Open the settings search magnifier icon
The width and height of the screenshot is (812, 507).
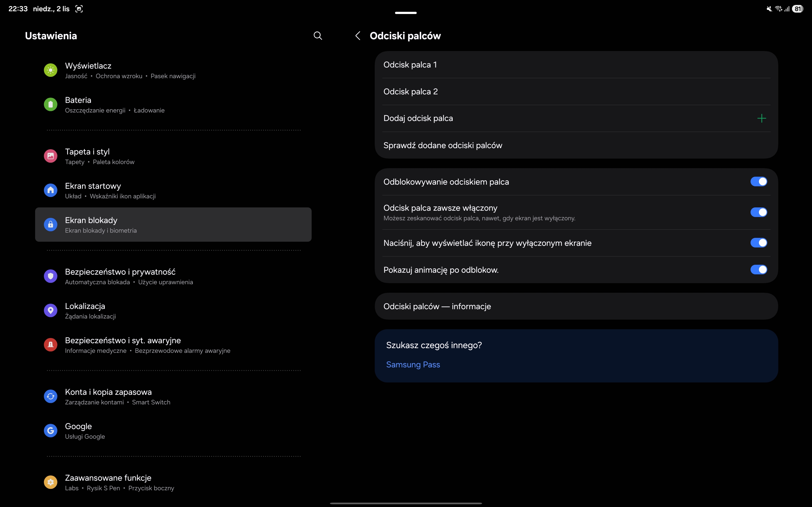pos(317,36)
